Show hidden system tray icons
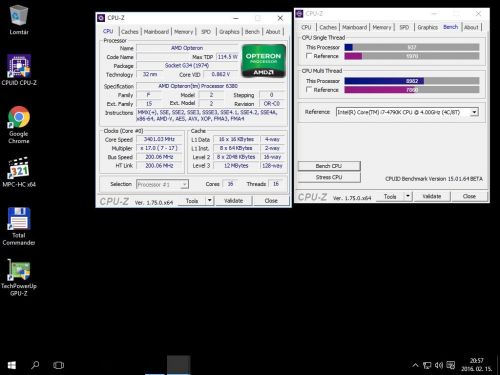 click(415, 365)
